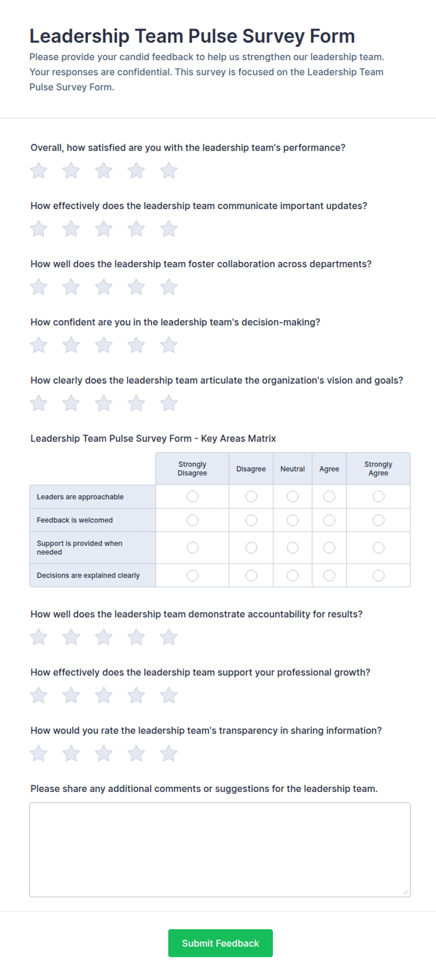Select four stars for decision-making confidence
Screen dimensions: 436x980
[136, 345]
